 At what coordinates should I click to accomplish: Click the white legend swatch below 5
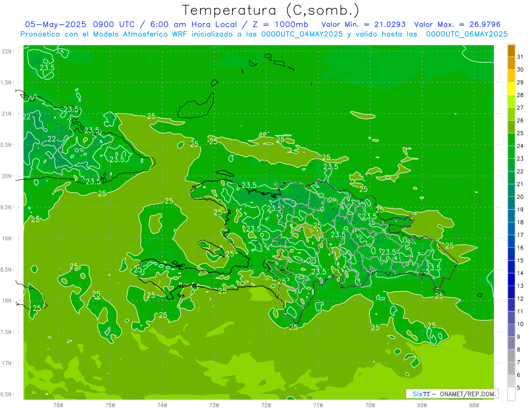pyautogui.click(x=511, y=394)
